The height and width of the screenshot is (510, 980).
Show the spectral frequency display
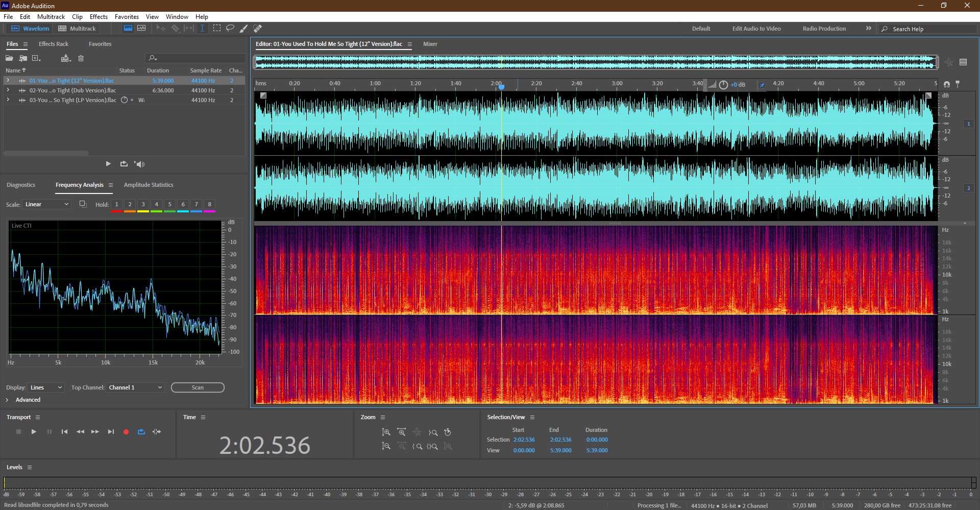pos(128,29)
